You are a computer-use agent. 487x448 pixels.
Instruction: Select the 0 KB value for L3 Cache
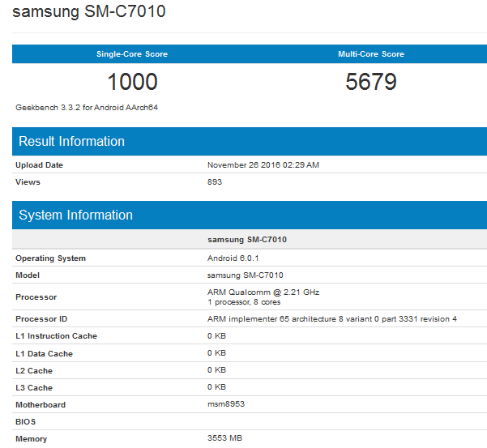217,387
